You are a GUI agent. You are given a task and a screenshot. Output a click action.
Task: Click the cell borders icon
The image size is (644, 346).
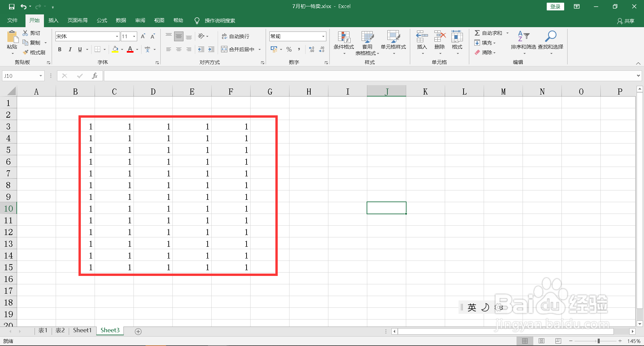click(97, 49)
